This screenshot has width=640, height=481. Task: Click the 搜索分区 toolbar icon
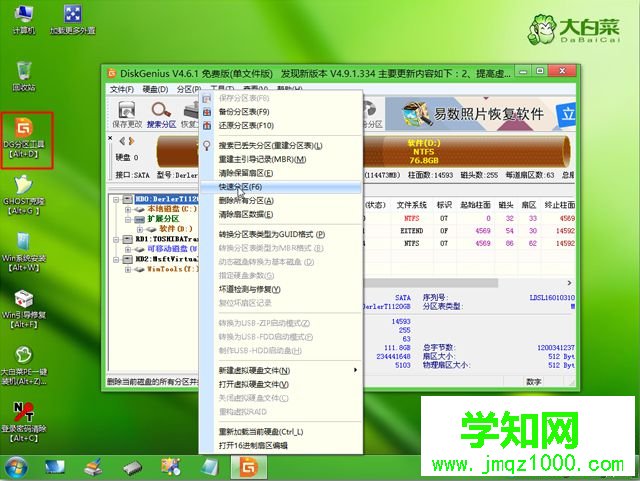pyautogui.click(x=161, y=115)
